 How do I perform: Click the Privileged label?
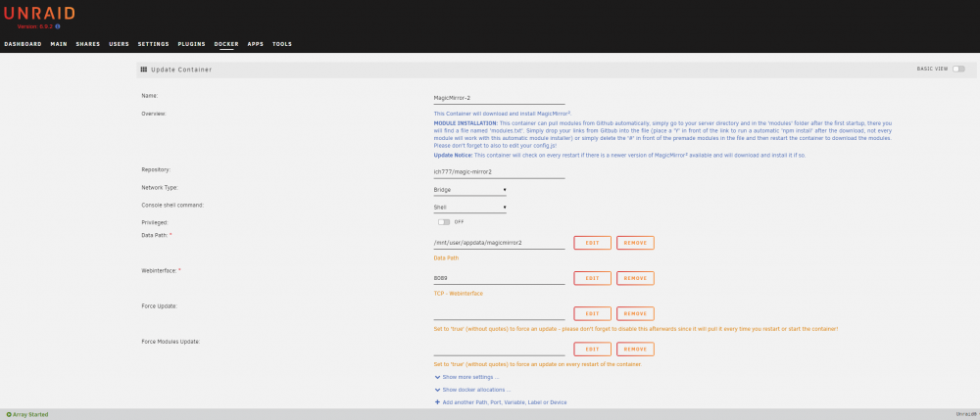click(155, 222)
